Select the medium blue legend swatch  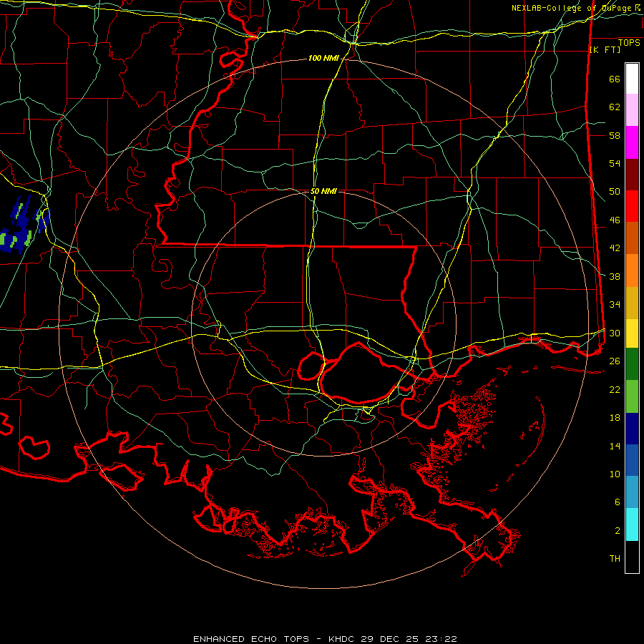[x=632, y=460]
